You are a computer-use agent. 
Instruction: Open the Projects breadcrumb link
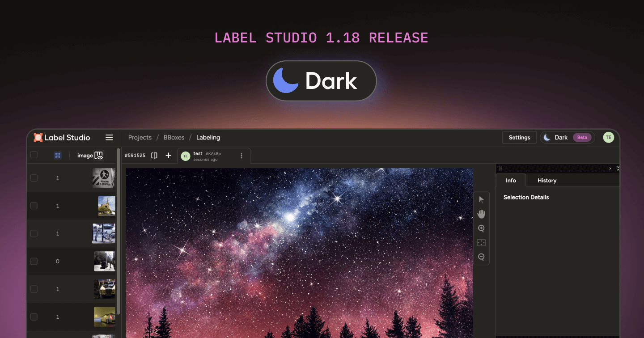coord(140,137)
